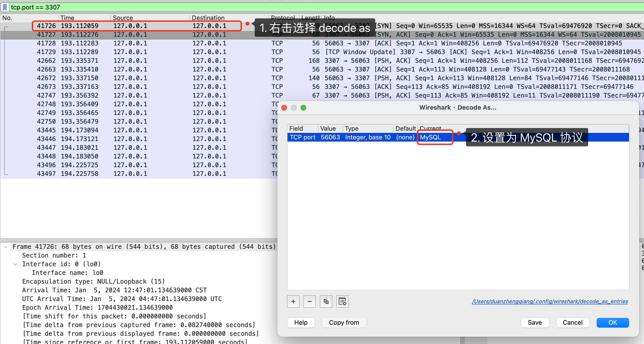
Task: Sort by Destination column header
Action: point(208,18)
